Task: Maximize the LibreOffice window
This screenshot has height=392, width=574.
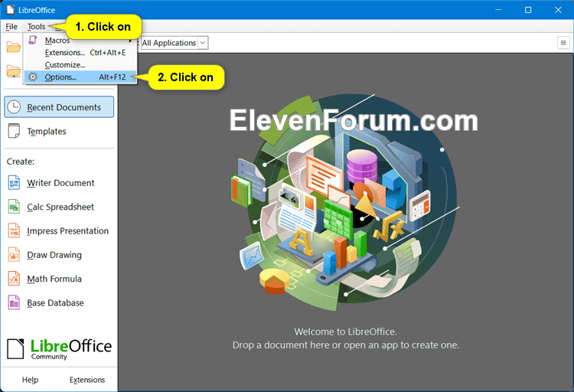Action: tap(528, 10)
